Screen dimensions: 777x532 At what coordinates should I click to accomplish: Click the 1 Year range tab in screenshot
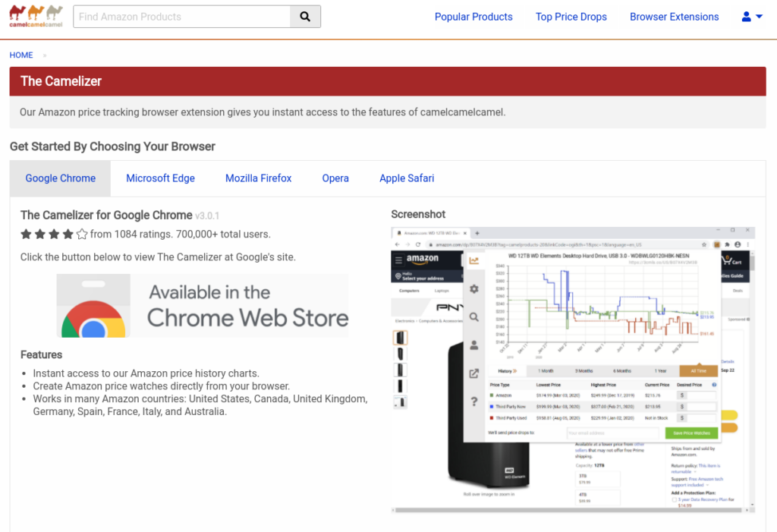[x=661, y=371]
